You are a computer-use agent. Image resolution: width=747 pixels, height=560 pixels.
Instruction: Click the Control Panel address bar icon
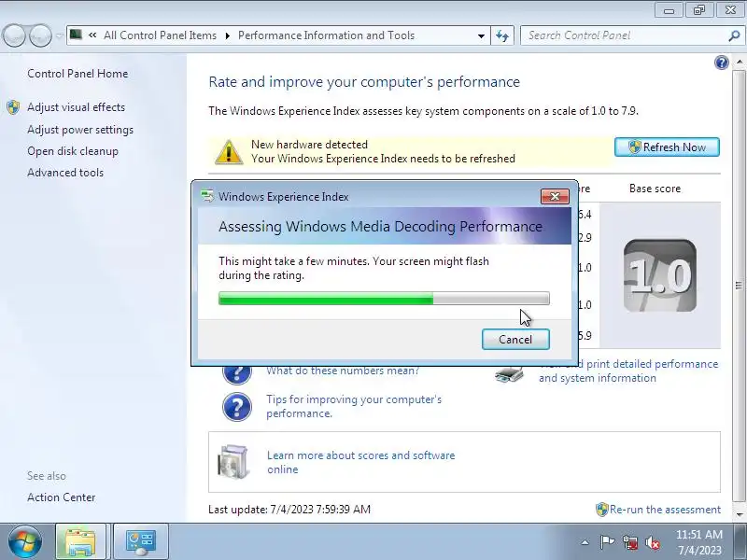[76, 35]
